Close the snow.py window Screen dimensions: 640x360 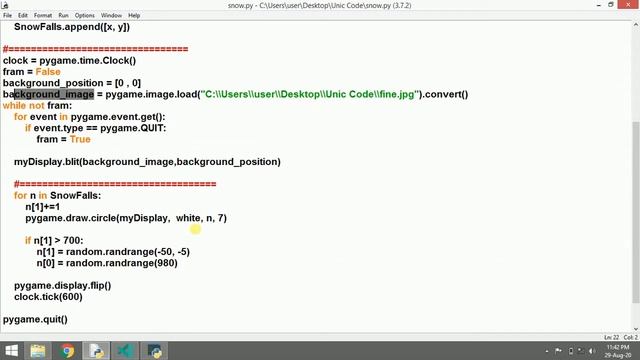coord(628,4)
